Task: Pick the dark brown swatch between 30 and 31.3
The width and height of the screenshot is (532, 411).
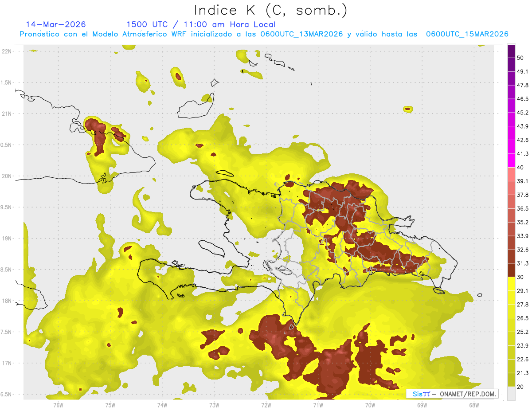Action: click(511, 270)
